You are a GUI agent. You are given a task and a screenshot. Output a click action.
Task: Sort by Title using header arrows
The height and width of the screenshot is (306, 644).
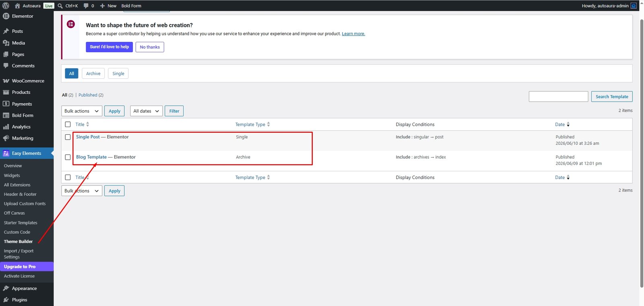(87, 124)
